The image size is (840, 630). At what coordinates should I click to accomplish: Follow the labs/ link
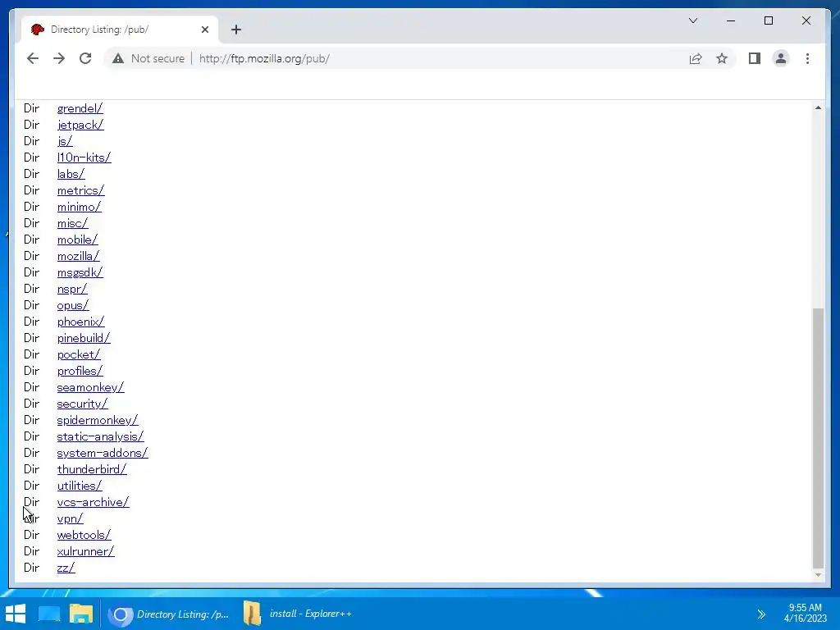point(71,174)
